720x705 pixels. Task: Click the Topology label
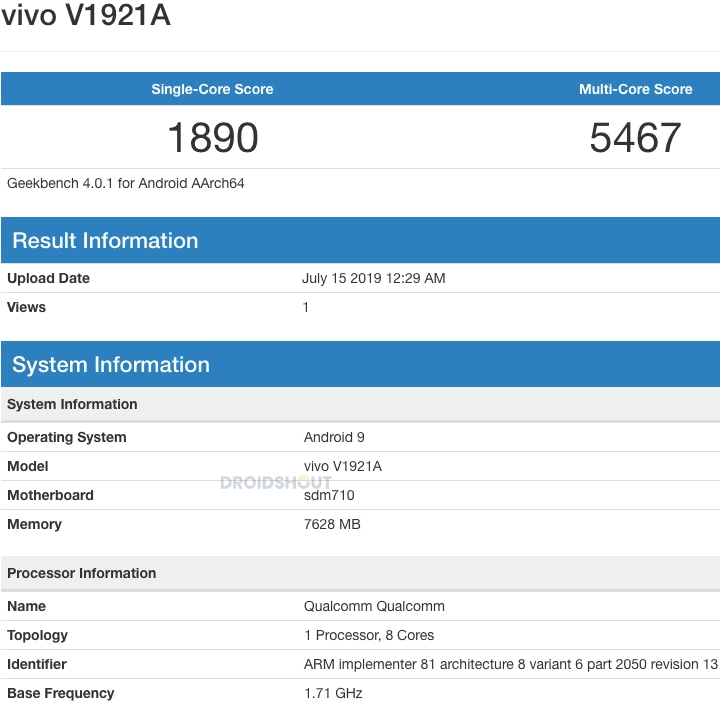point(38,635)
